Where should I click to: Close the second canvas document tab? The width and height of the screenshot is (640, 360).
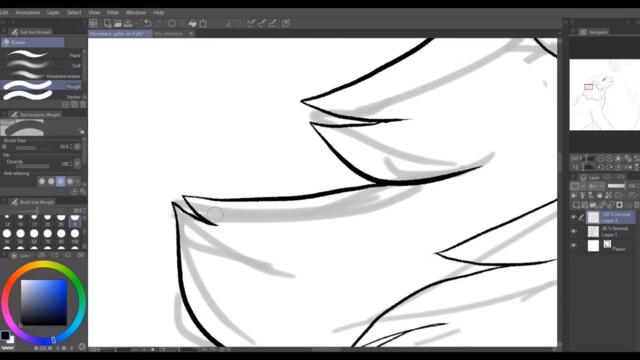(191, 34)
